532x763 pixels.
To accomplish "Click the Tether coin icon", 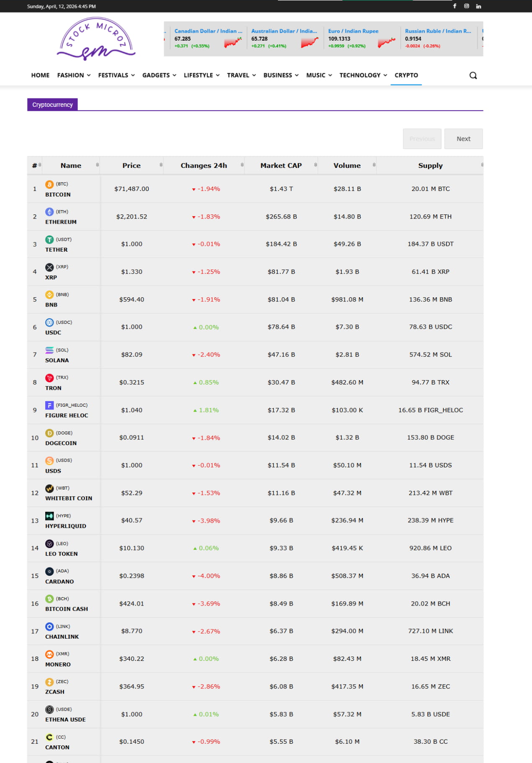I will coord(49,240).
